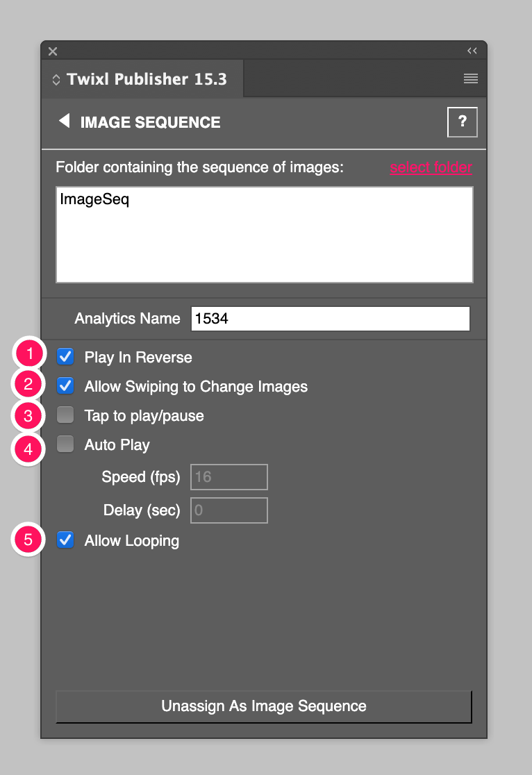Uncheck Play In Reverse
The width and height of the screenshot is (532, 775).
tap(65, 356)
